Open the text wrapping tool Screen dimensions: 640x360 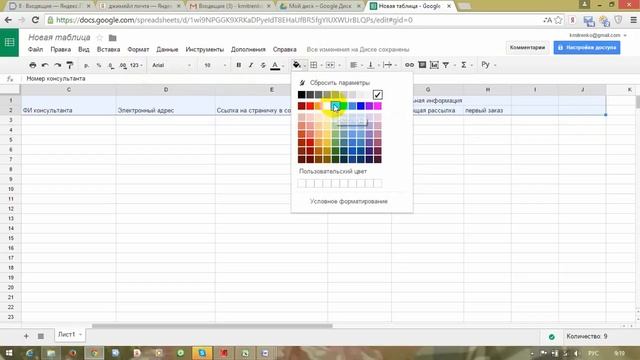[387, 65]
